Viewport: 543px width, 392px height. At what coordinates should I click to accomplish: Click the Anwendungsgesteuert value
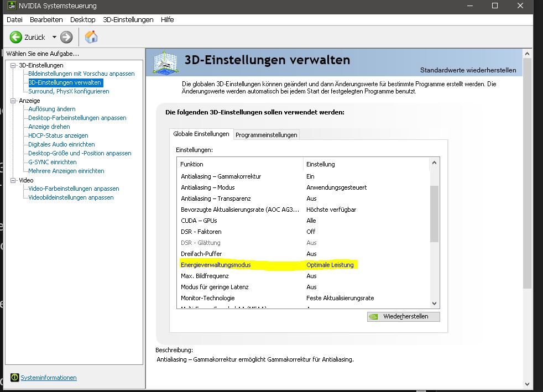click(336, 187)
